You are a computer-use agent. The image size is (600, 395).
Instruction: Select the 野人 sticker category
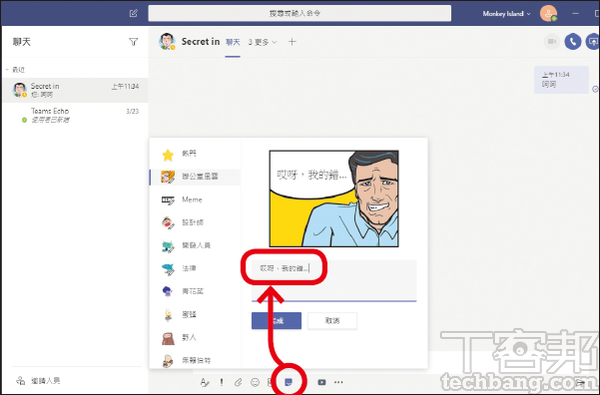click(x=195, y=338)
